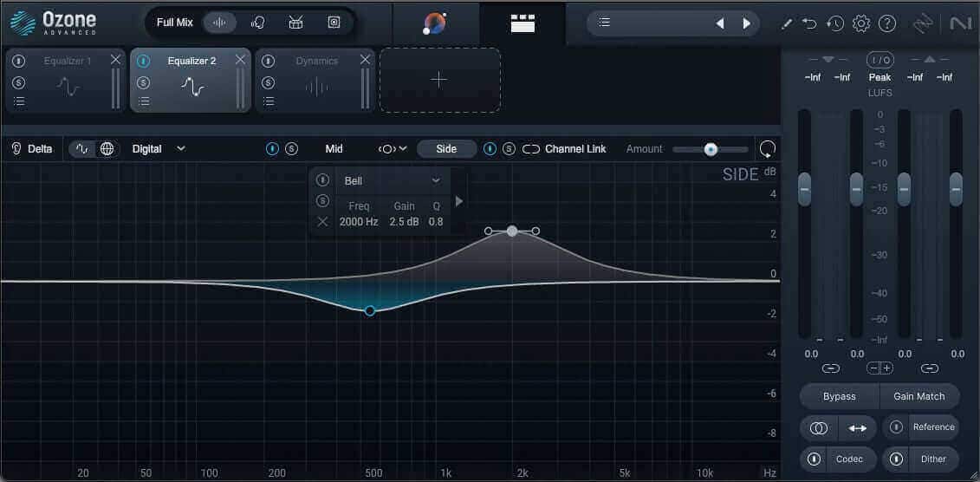Go to next preset arrow
This screenshot has width=980, height=482.
click(746, 23)
